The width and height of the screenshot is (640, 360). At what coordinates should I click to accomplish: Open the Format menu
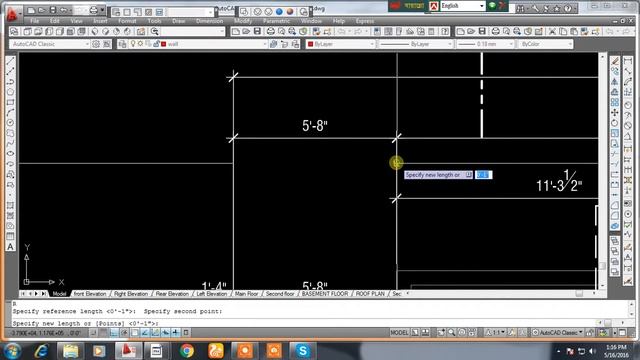coord(127,21)
